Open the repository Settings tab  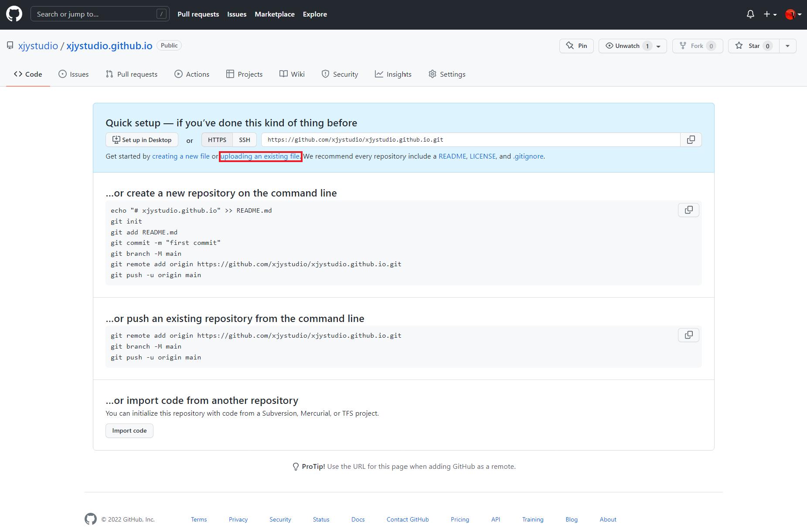pyautogui.click(x=447, y=74)
